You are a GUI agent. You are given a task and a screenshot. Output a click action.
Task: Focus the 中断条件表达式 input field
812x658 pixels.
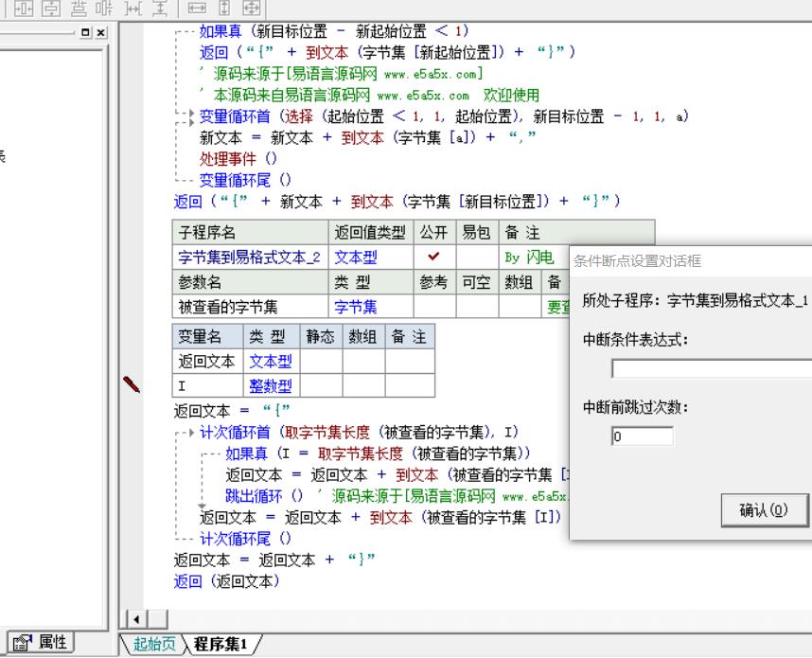click(x=711, y=369)
